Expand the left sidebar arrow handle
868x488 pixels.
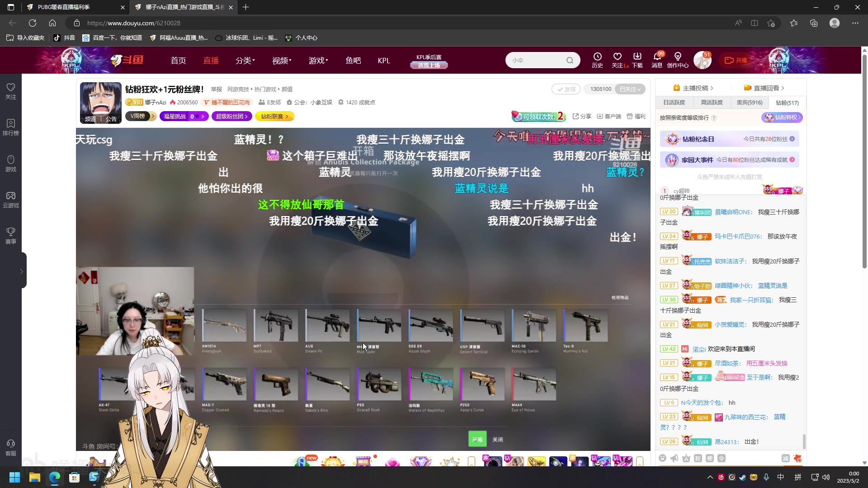(x=21, y=271)
